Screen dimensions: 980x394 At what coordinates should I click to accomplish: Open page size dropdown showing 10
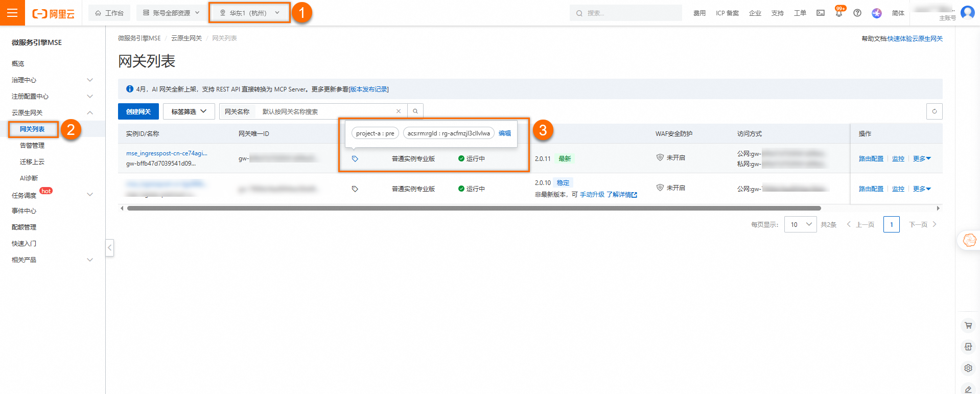(800, 224)
